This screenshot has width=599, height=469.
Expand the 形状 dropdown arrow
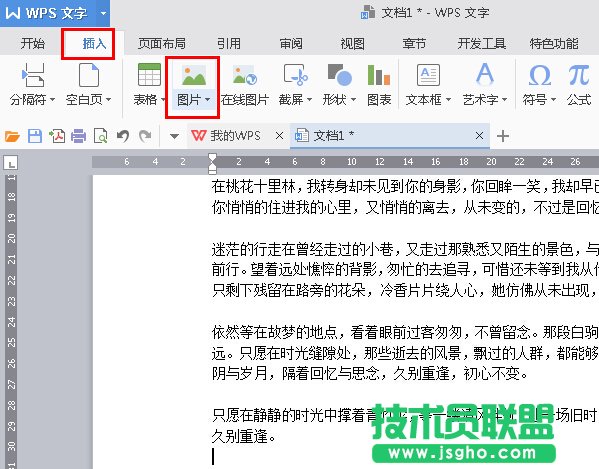click(353, 100)
